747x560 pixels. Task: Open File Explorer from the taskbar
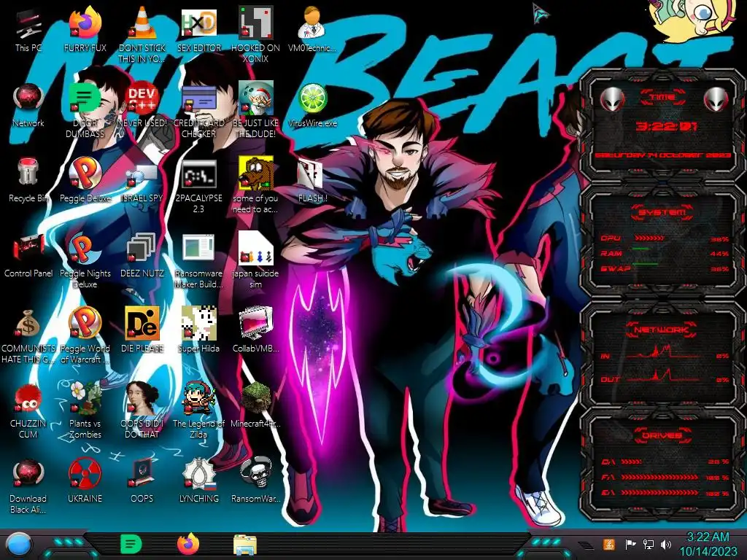point(245,545)
